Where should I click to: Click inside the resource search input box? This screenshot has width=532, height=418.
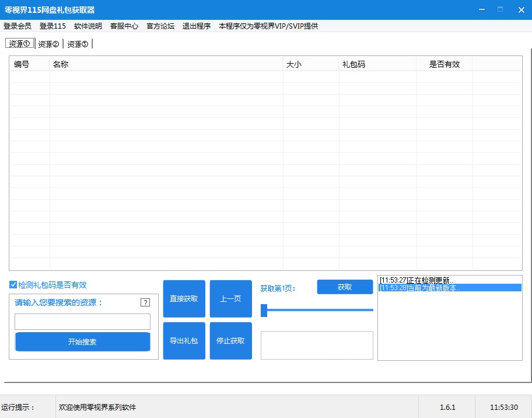click(x=82, y=321)
